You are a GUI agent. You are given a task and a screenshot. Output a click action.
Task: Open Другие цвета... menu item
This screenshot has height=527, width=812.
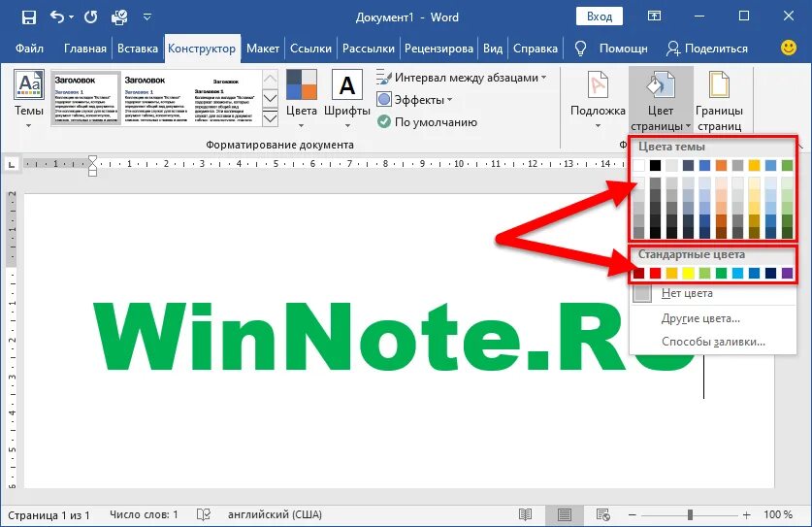tap(713, 318)
